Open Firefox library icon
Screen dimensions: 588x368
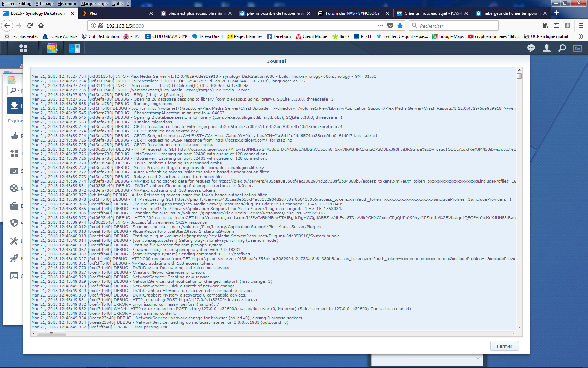tap(545, 26)
